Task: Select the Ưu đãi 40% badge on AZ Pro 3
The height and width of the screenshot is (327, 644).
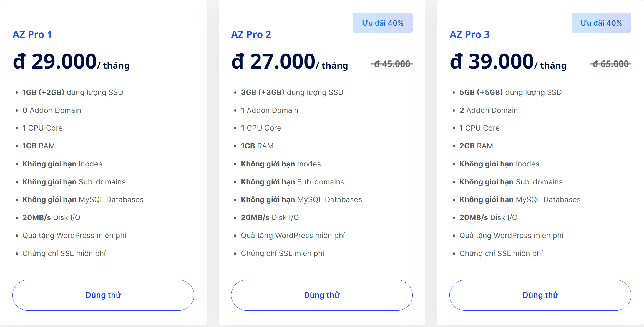Action: [601, 23]
